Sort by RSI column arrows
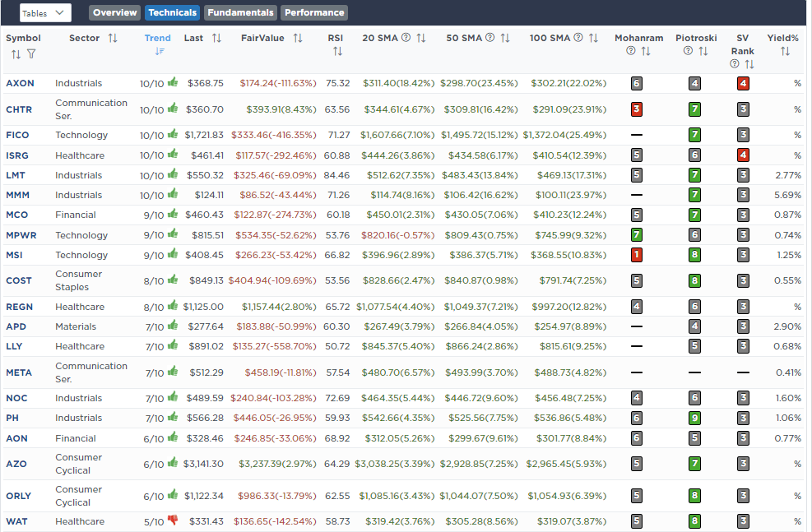The height and width of the screenshot is (532, 812). [337, 51]
